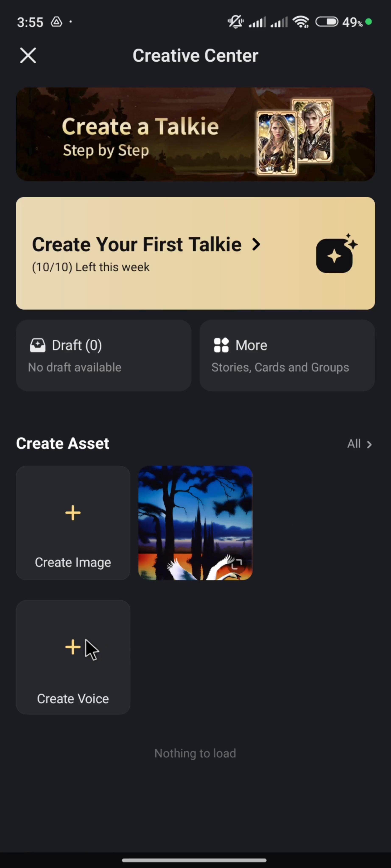
Task: Tap the Wi-Fi status icon
Action: pos(301,22)
